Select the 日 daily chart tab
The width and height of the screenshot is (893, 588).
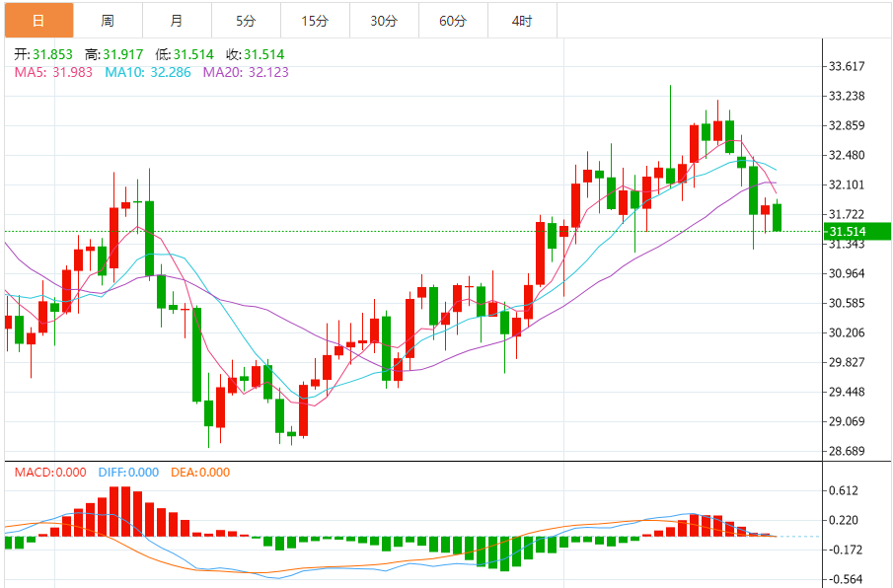coord(38,21)
